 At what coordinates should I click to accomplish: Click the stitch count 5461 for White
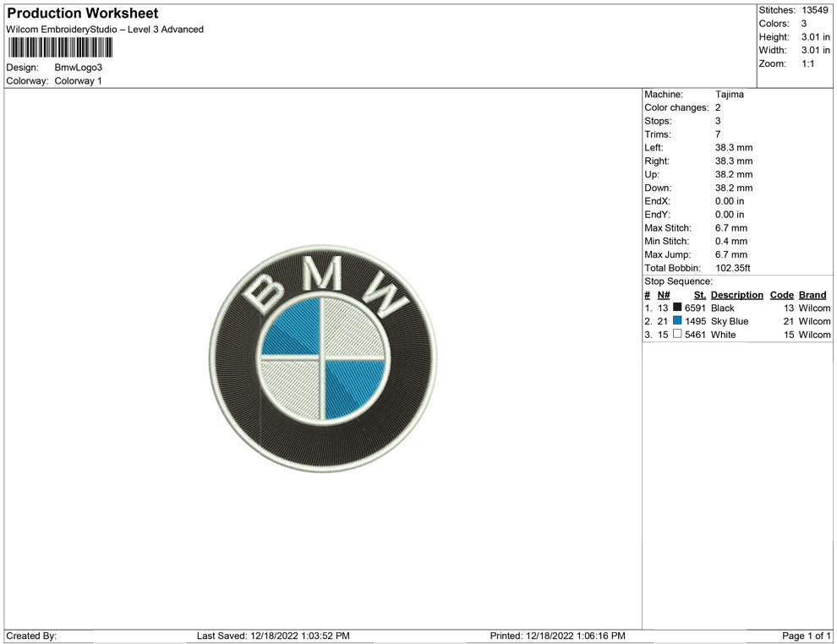click(695, 335)
